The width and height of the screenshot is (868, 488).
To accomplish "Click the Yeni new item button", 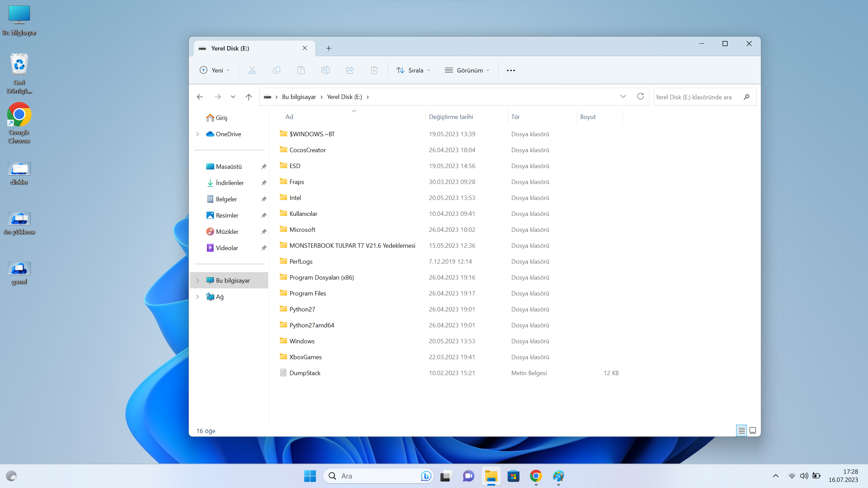I will click(x=215, y=70).
